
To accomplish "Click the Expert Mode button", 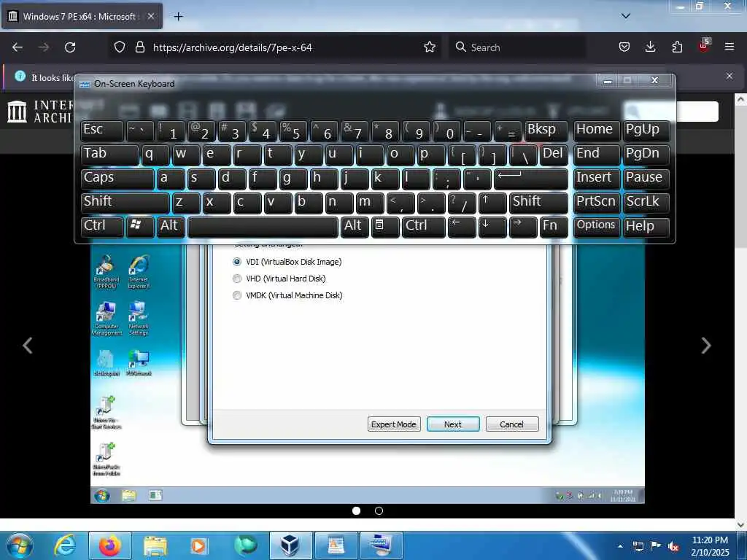I will tap(393, 424).
